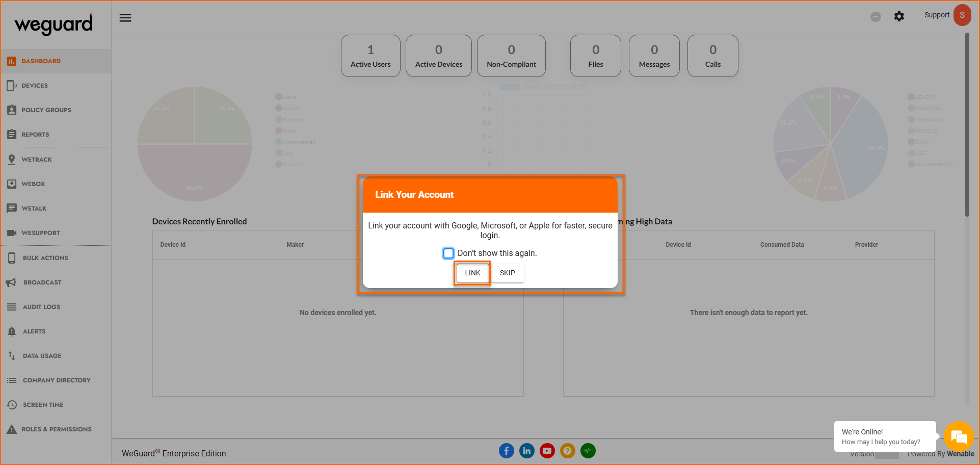This screenshot has height=465, width=980.
Task: Click the Non-Compliant stat card
Action: point(511,56)
